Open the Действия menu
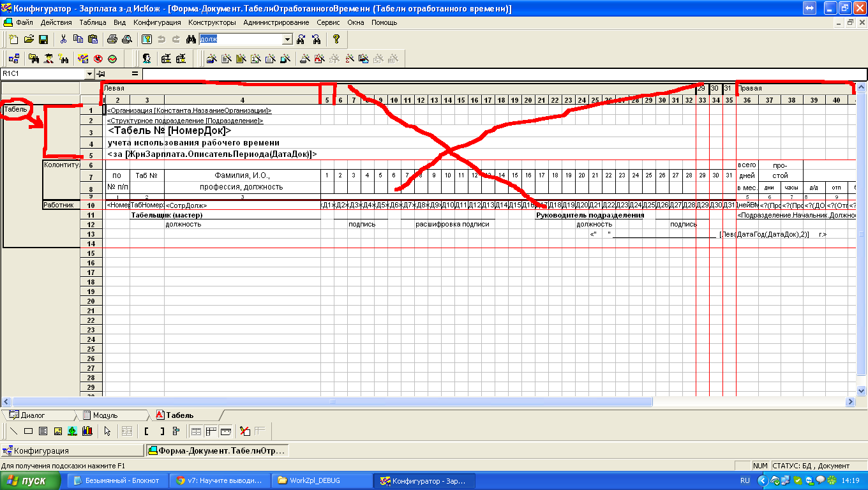This screenshot has height=490, width=868. pos(56,22)
